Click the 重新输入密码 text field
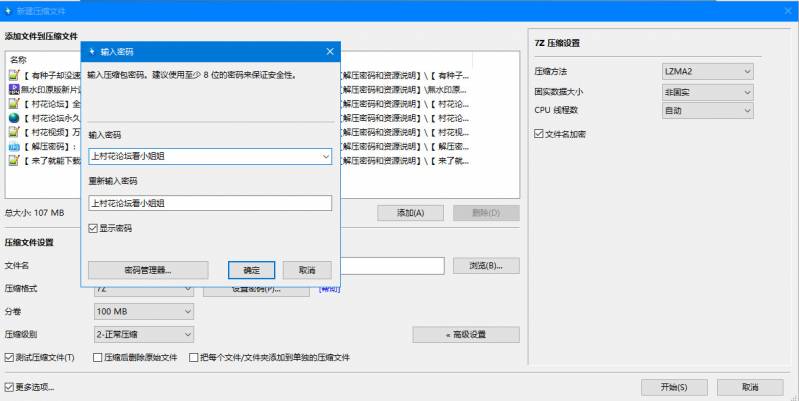This screenshot has width=799, height=401. tap(210, 203)
